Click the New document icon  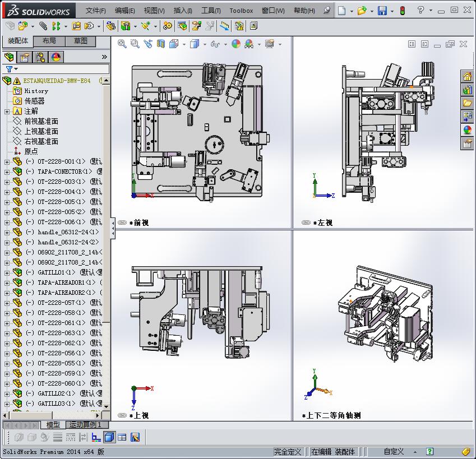click(x=341, y=11)
